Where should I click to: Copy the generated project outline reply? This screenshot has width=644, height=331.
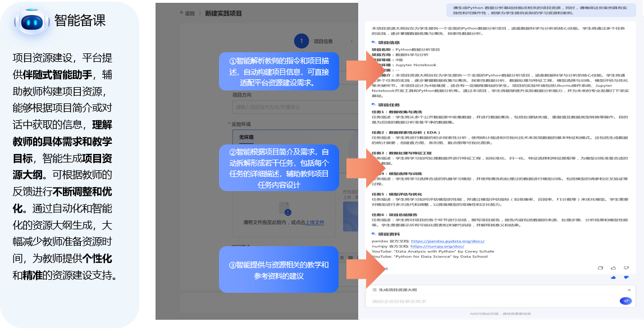coord(600,268)
